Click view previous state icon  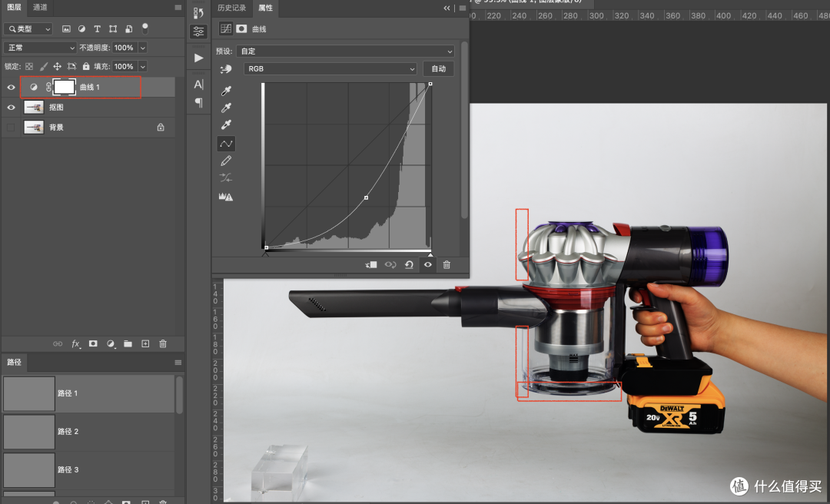coord(390,264)
